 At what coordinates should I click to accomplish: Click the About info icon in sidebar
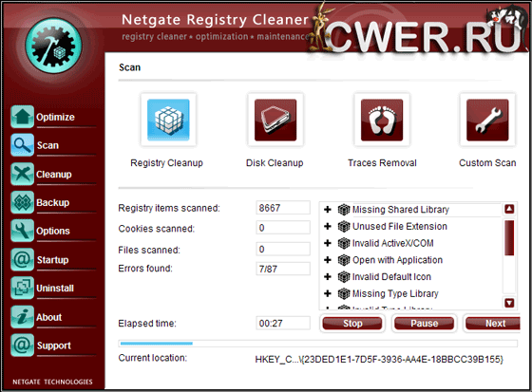[x=22, y=317]
